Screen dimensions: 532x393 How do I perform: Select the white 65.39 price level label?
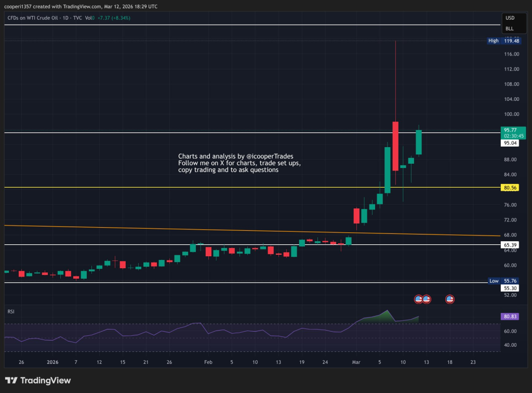coord(509,244)
